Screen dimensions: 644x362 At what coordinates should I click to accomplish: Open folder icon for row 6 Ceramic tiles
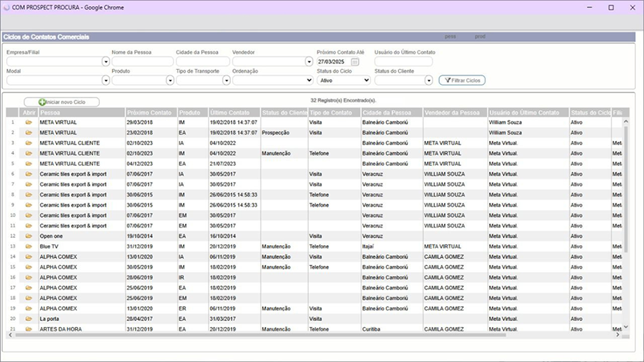[29, 175]
